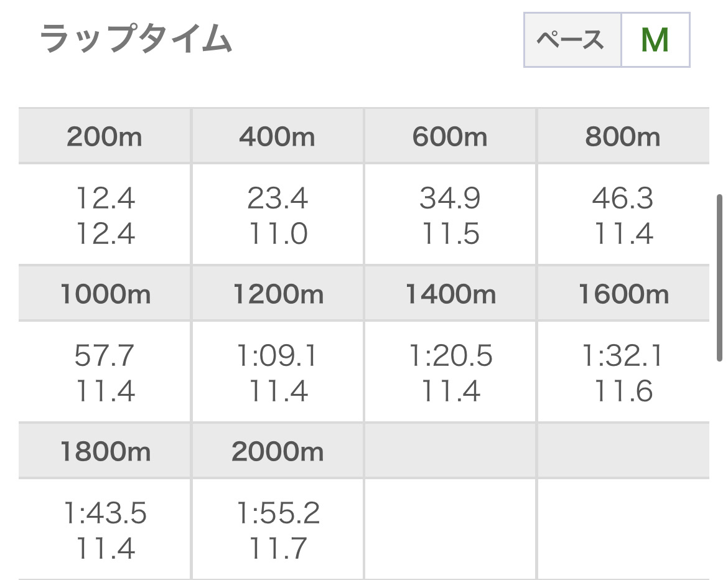The height and width of the screenshot is (580, 728).
Task: Select the 400m column header
Action: (277, 136)
